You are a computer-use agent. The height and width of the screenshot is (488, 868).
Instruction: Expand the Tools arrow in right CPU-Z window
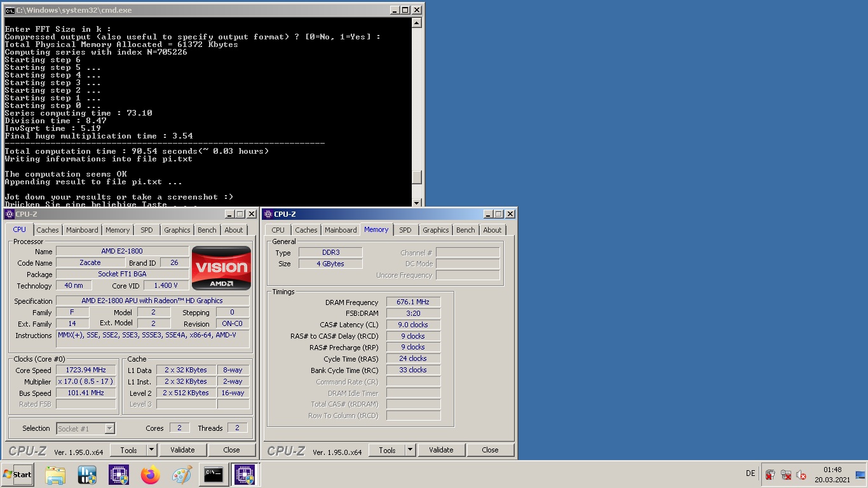coord(410,450)
